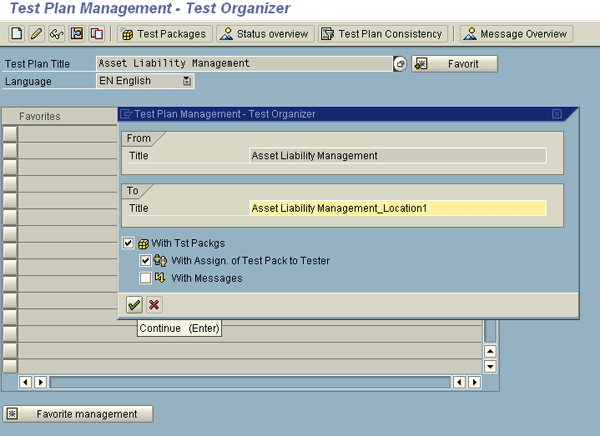The height and width of the screenshot is (436, 600).
Task: Click the horizontal scrollbar track
Action: click(250, 382)
